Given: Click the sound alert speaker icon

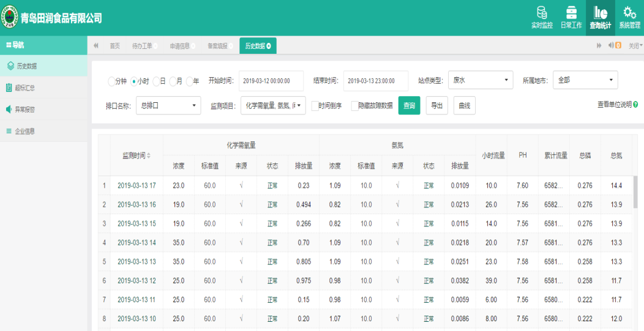Looking at the screenshot, I should click(x=611, y=45).
